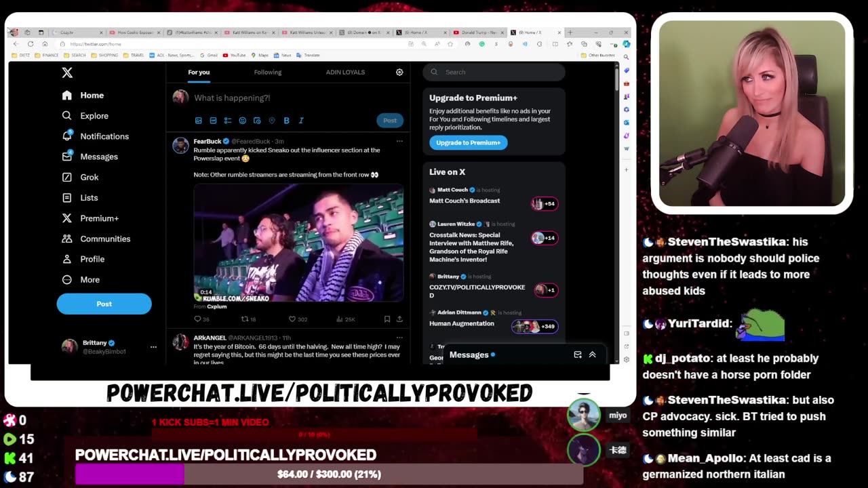The height and width of the screenshot is (488, 868).
Task: Switch to the ADIN LOYALS tab
Action: click(x=345, y=73)
